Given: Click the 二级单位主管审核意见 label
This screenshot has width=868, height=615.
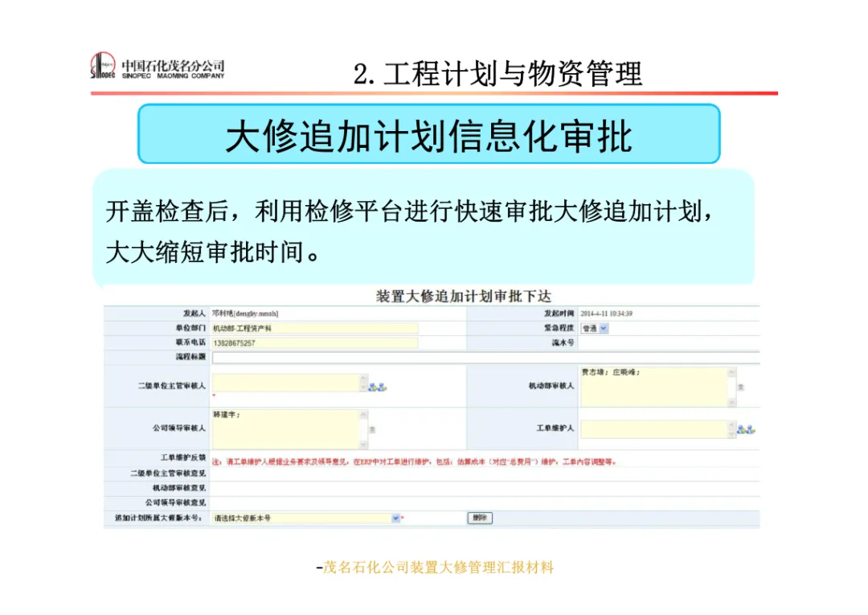Looking at the screenshot, I should coord(168,474).
